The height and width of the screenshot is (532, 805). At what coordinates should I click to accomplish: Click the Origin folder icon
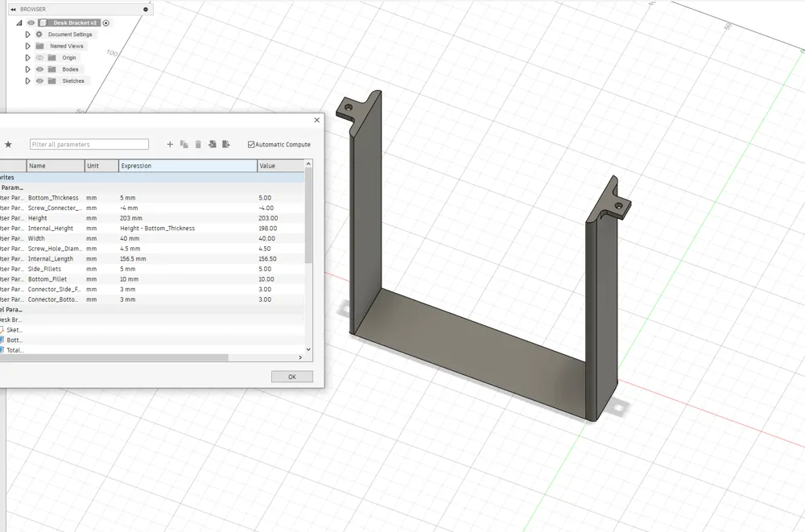(x=52, y=57)
